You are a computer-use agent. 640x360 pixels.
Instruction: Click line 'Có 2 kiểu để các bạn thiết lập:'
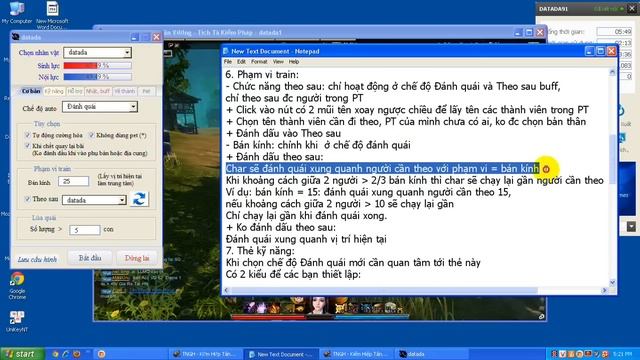pyautogui.click(x=293, y=274)
